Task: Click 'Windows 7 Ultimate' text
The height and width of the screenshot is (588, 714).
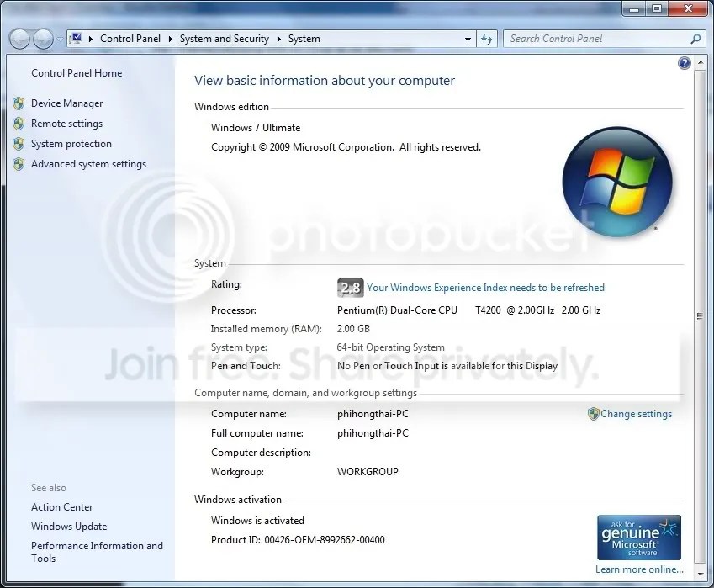Action: click(x=256, y=128)
